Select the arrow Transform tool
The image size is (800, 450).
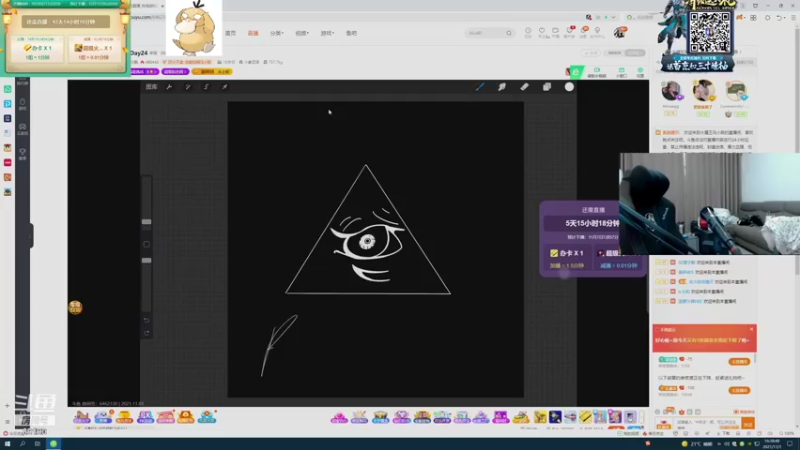[224, 87]
